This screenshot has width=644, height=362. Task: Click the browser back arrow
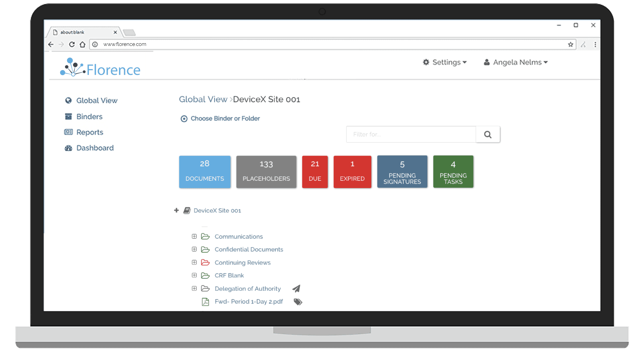coord(51,44)
